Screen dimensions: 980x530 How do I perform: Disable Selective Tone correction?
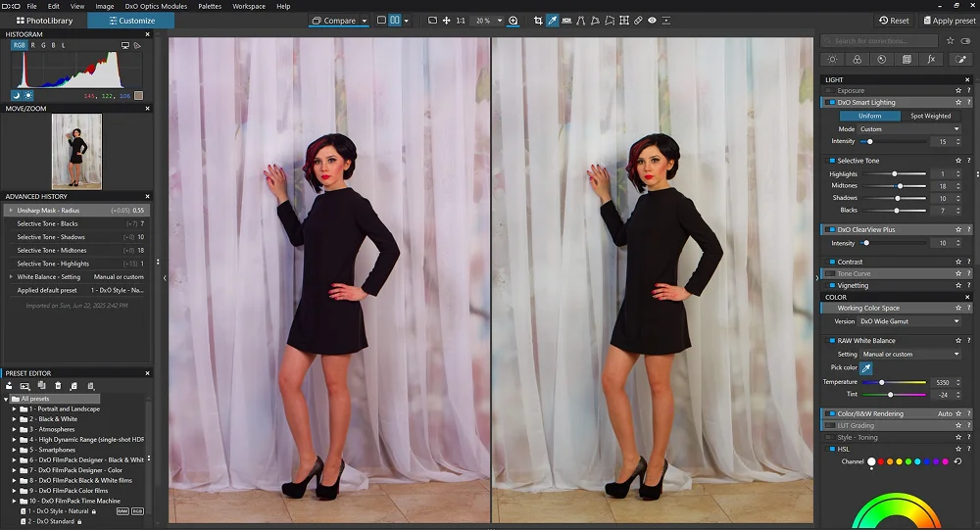(x=831, y=161)
